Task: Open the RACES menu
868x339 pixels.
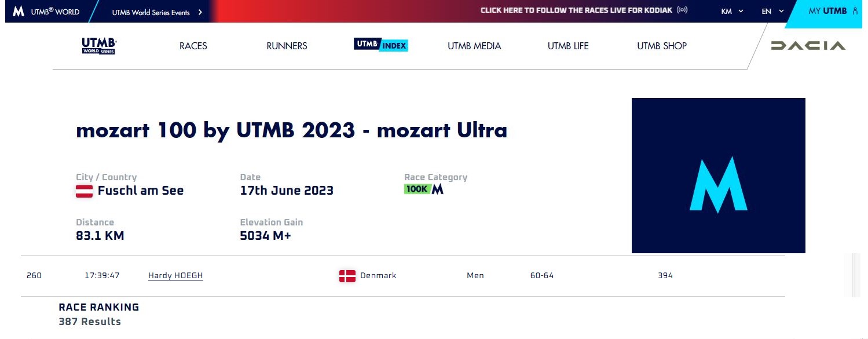Action: 193,46
